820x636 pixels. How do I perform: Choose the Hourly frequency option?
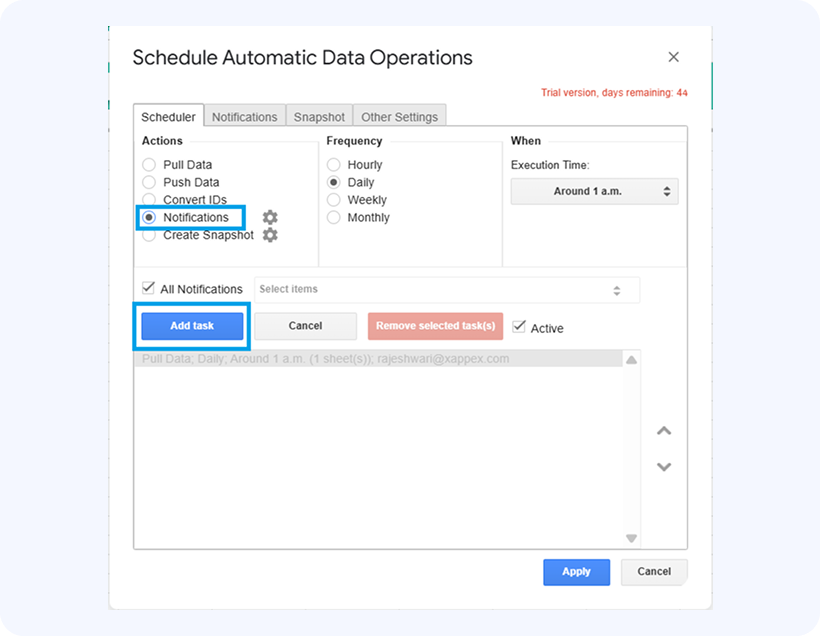click(334, 165)
